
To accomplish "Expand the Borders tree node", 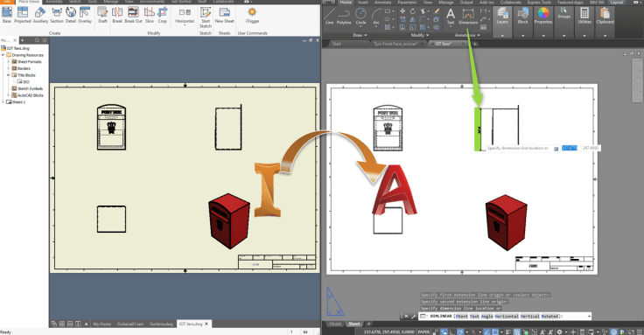I will [8, 68].
